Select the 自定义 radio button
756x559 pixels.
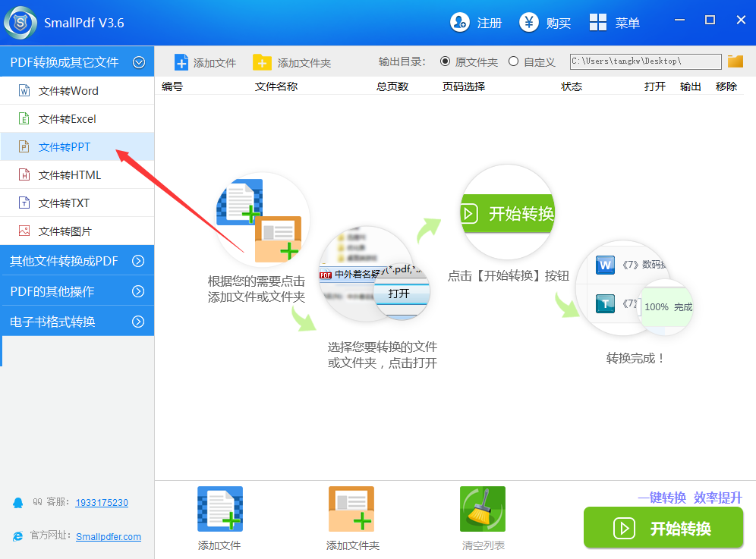point(513,61)
